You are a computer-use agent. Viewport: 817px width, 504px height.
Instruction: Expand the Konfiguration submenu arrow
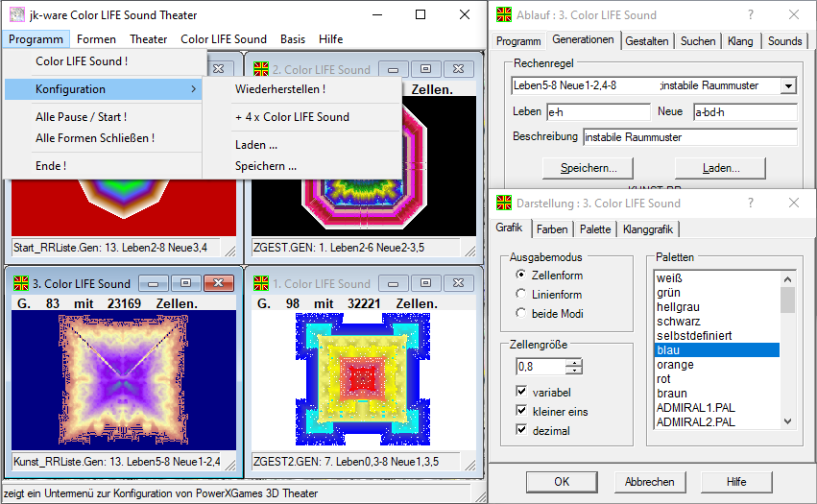[193, 89]
